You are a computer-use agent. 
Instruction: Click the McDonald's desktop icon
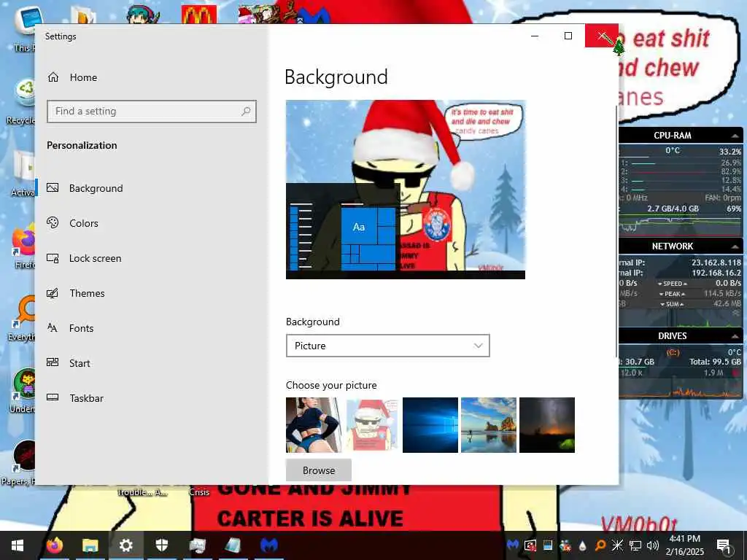(199, 15)
